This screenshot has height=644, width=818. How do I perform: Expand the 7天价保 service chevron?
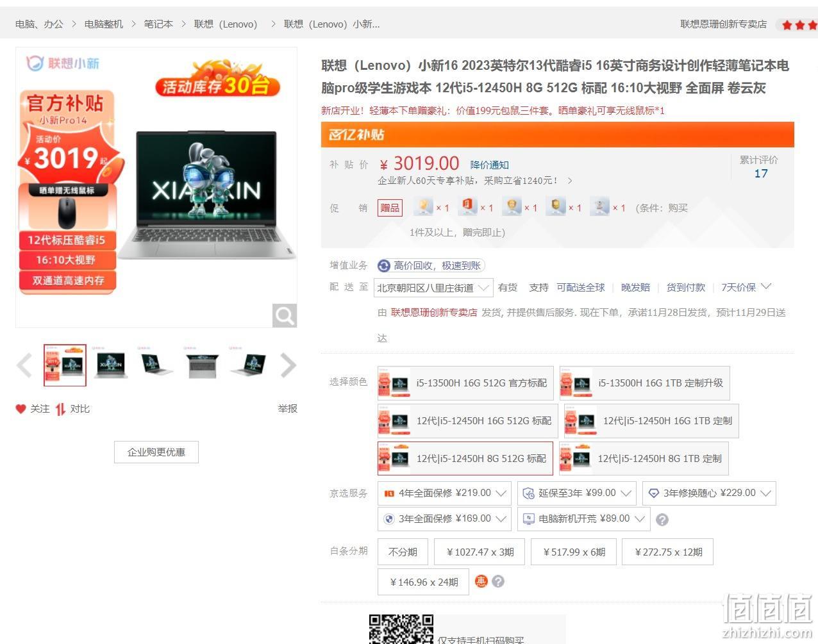[766, 286]
